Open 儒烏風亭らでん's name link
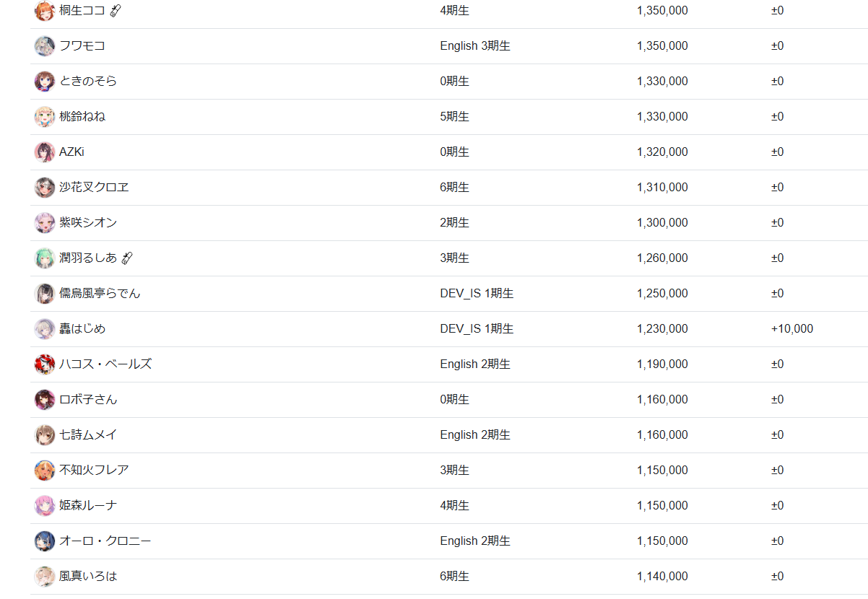The width and height of the screenshot is (868, 599). [100, 294]
